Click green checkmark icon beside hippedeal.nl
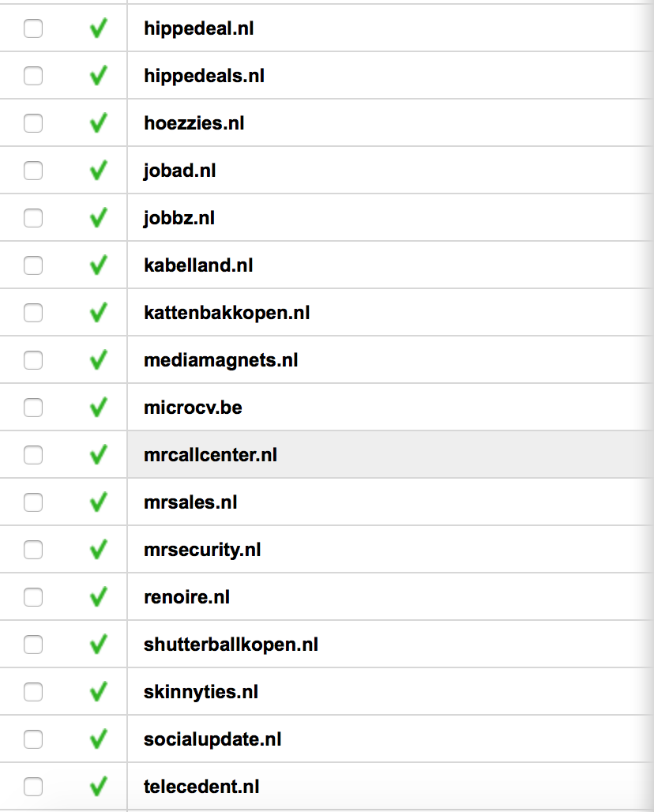The image size is (654, 812). [99, 28]
